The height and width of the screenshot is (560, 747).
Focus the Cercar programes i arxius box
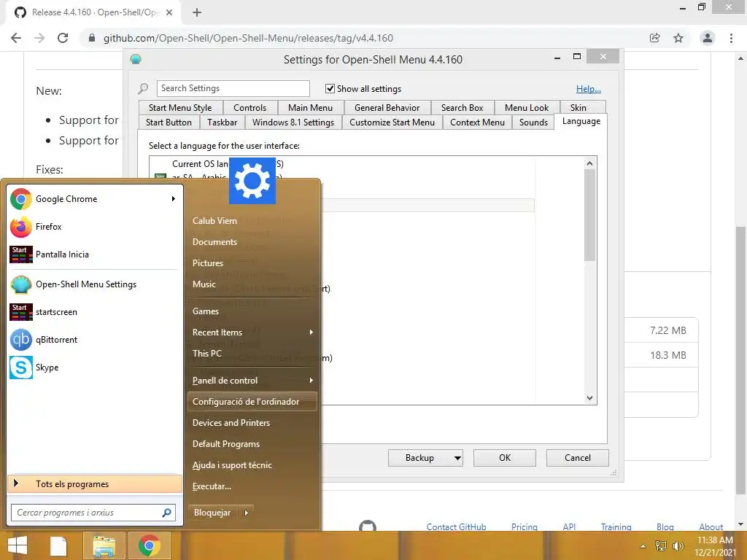(93, 513)
